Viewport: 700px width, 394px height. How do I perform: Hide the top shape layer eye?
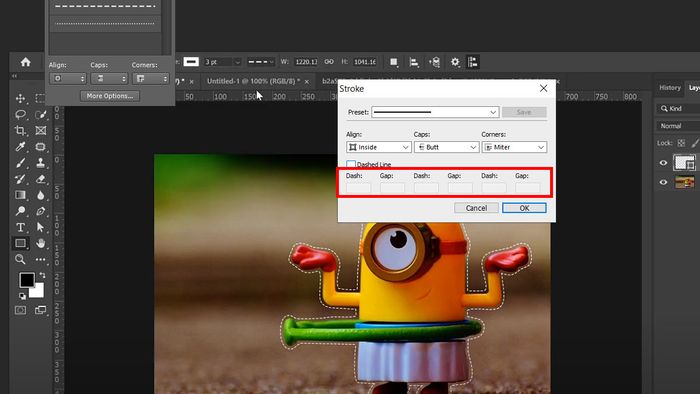pos(663,163)
